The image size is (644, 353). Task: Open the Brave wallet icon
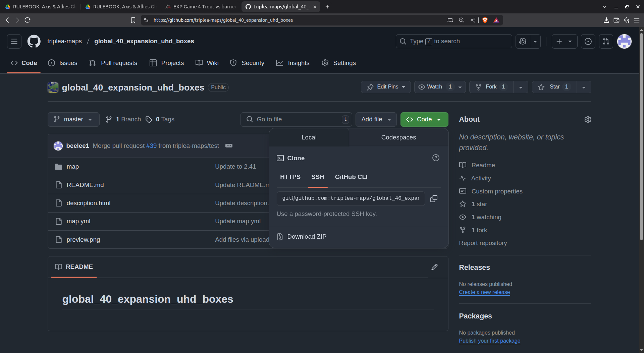(x=616, y=20)
